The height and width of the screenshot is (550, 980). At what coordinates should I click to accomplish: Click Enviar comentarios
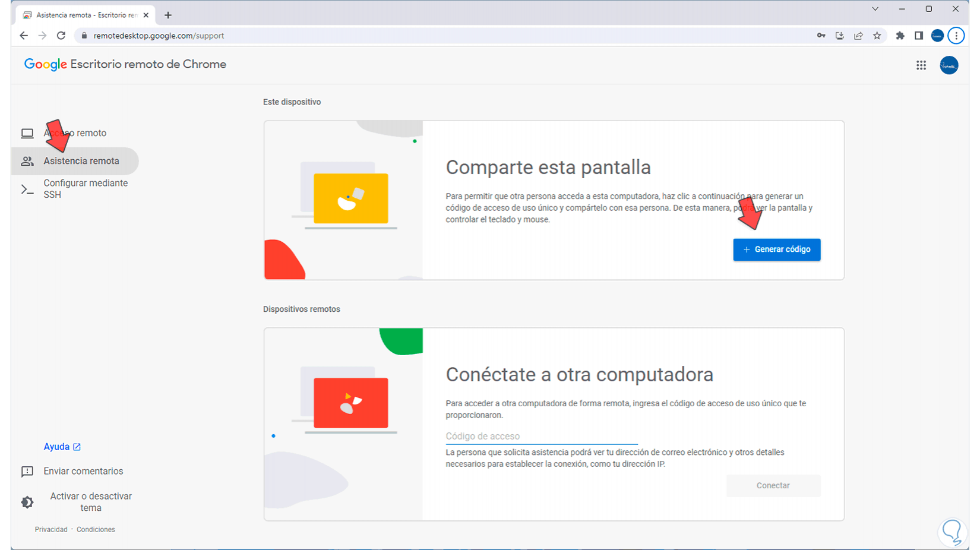tap(83, 471)
